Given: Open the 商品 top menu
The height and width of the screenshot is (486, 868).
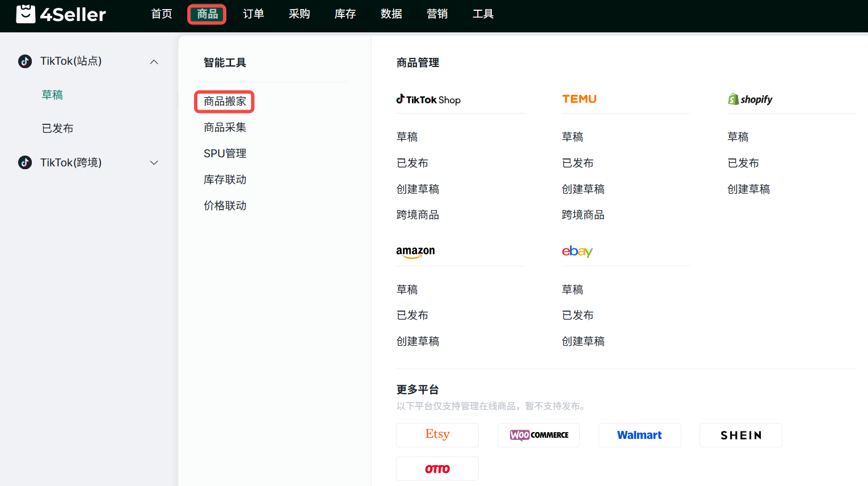Looking at the screenshot, I should pyautogui.click(x=207, y=14).
